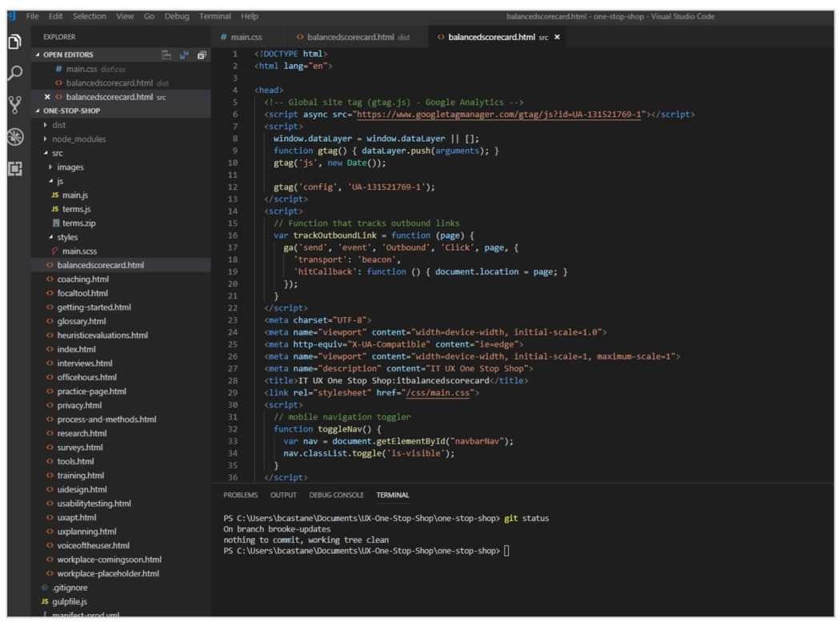Open the Edit menu

pos(56,16)
